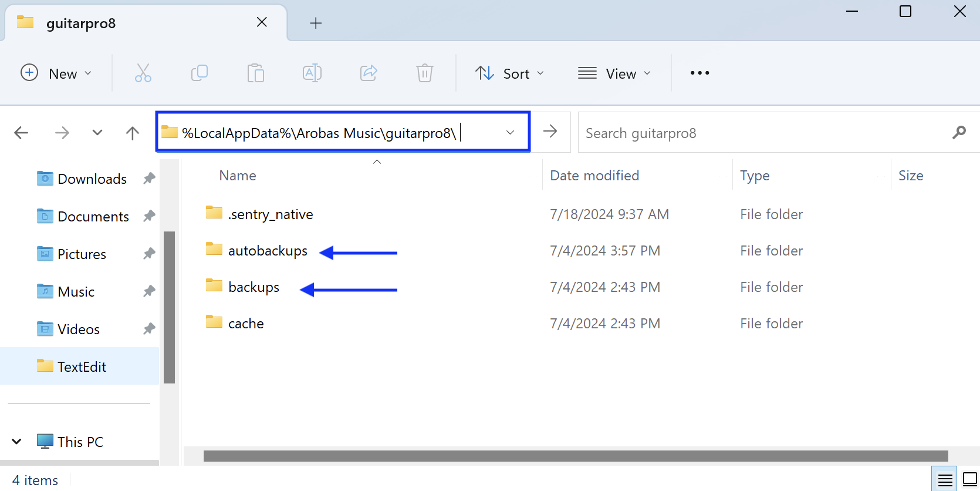
Task: Expand the address bar history dropdown
Action: click(511, 133)
